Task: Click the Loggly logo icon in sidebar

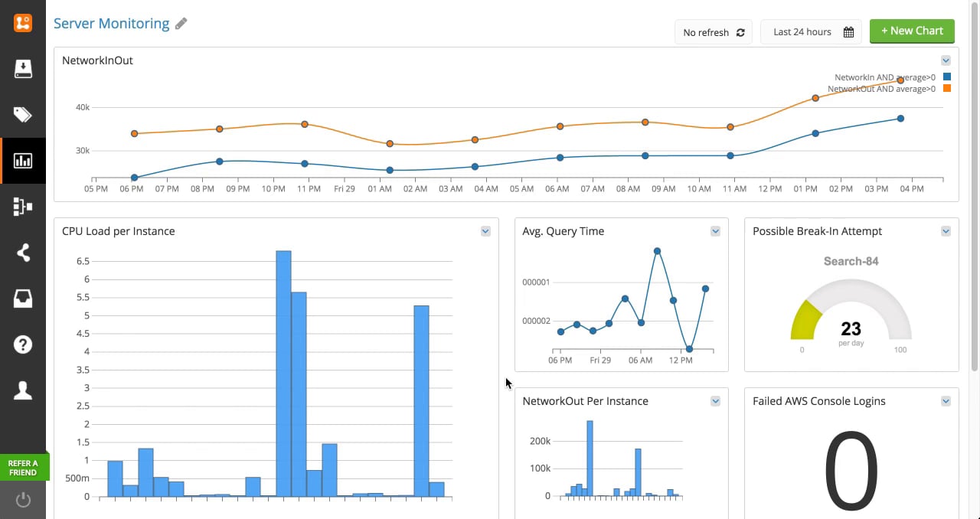Action: 23,22
